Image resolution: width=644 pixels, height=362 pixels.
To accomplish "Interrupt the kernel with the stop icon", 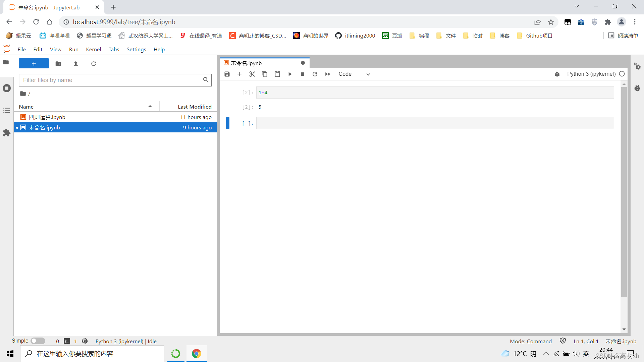I will point(303,74).
